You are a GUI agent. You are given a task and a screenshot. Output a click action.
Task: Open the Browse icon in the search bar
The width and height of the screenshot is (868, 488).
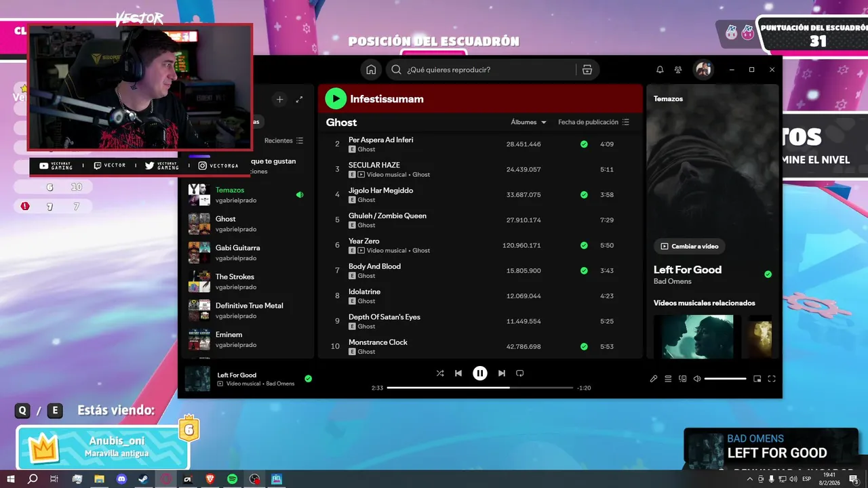(587, 70)
